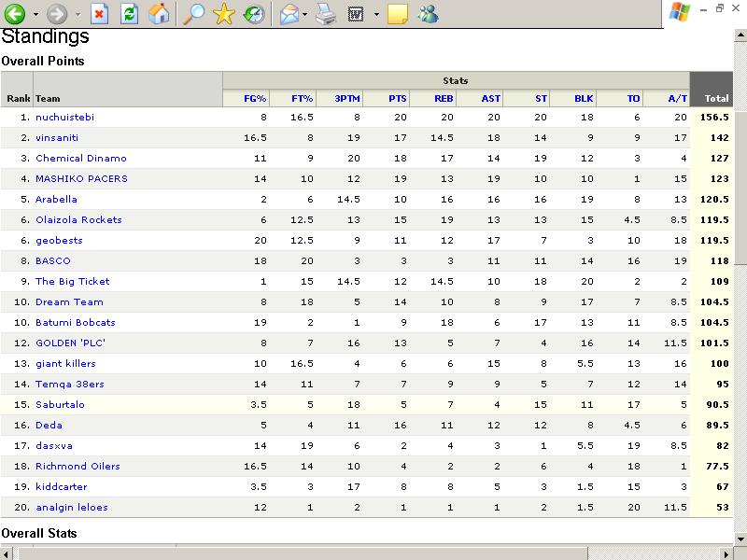
Task: Open Temqa 38ers team link
Action: pyautogui.click(x=69, y=385)
